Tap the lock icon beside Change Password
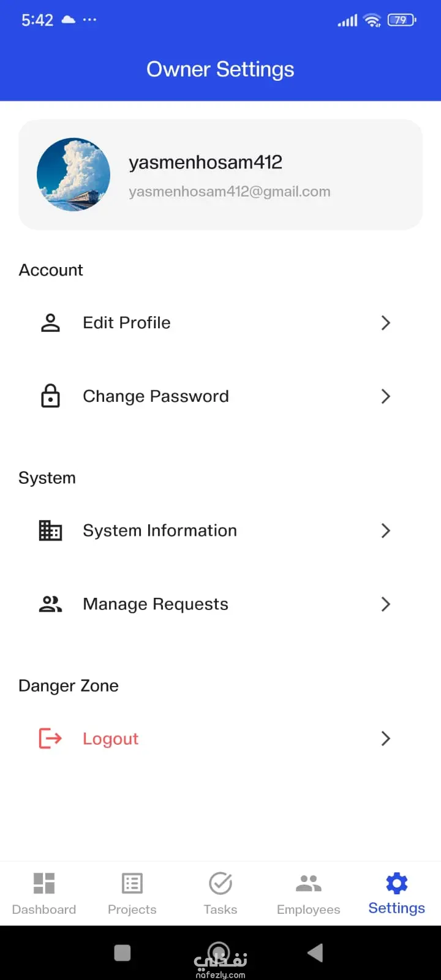Image resolution: width=441 pixels, height=980 pixels. (x=50, y=396)
